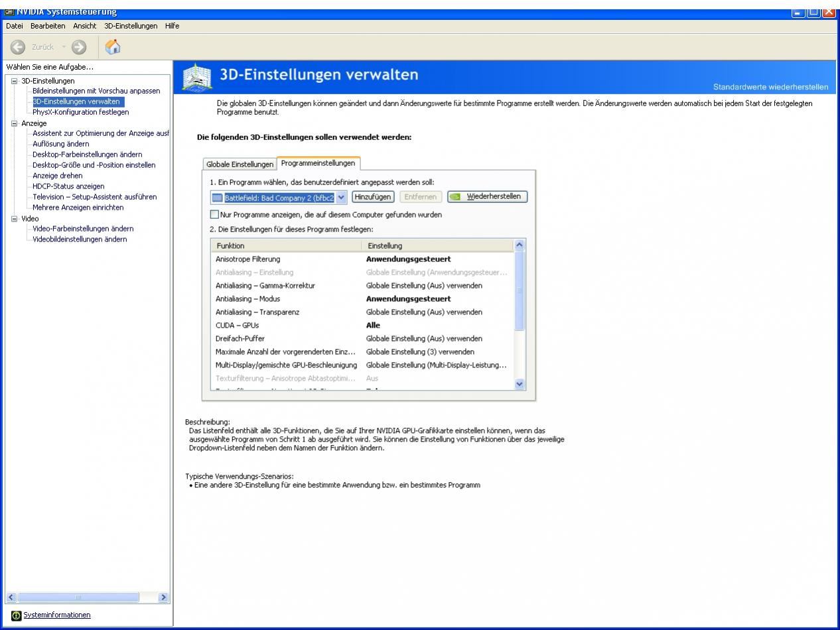Screen dimensions: 840x630
Task: Select the CUDA – GPUs row
Action: [362, 326]
